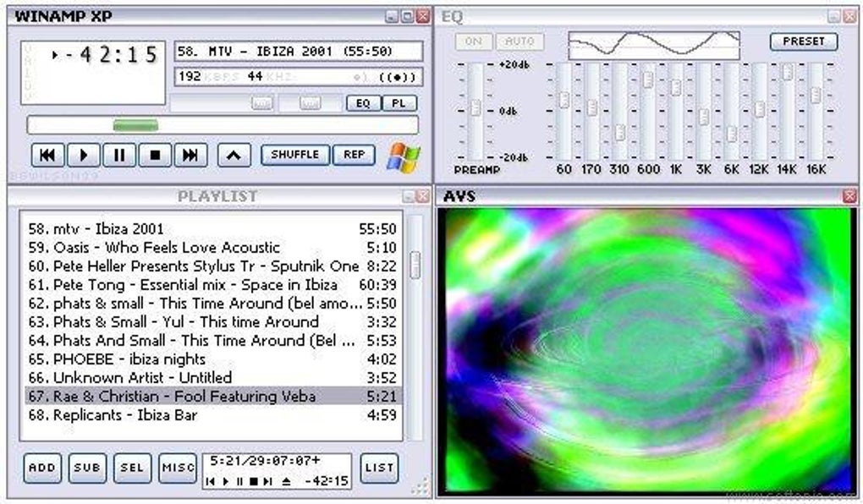Click the 60 Hz band slider
Viewport: 863px width, 504px height.
tap(563, 100)
